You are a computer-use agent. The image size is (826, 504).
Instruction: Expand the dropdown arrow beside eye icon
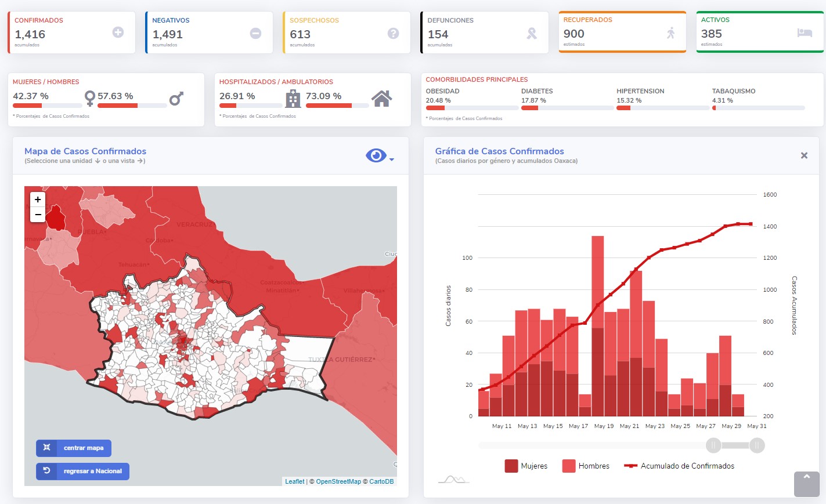pos(392,159)
